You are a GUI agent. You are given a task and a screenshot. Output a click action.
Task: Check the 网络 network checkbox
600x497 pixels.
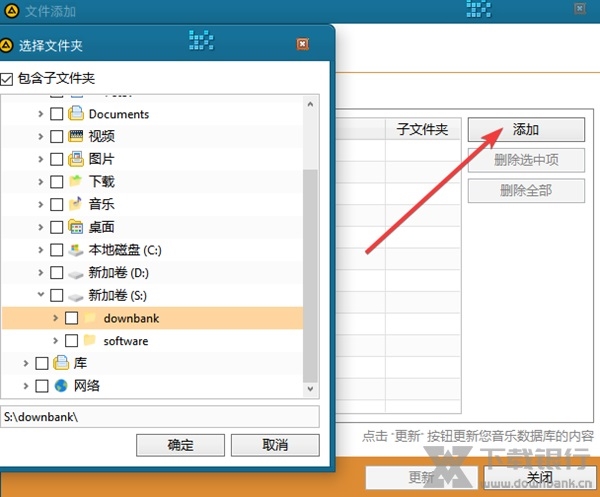pyautogui.click(x=42, y=386)
